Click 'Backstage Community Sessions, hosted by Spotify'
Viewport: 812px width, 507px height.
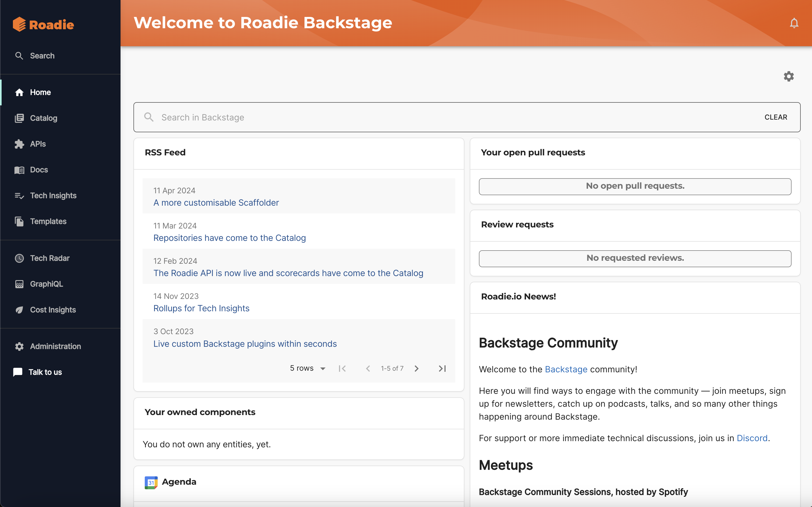coord(583,492)
